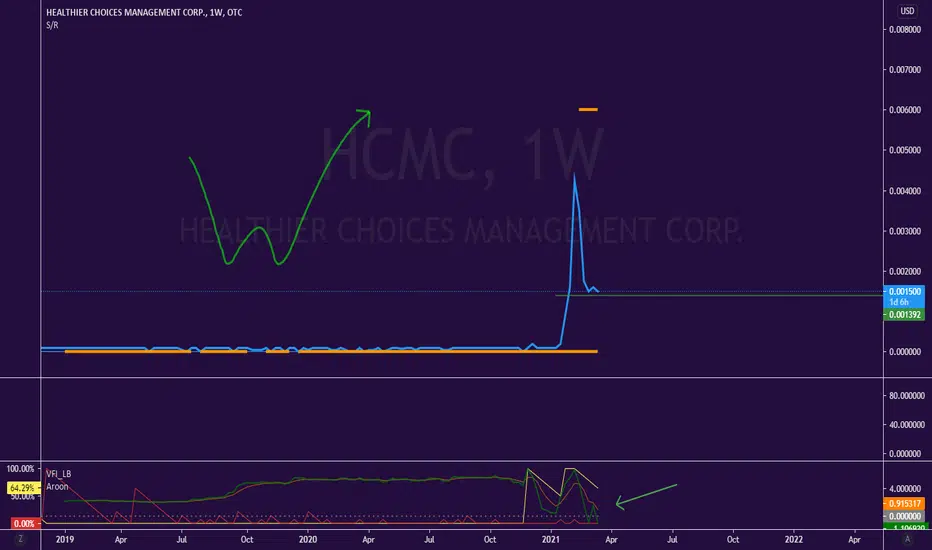Click the 0.004000 price axis value
This screenshot has width=932, height=550.
coord(905,191)
